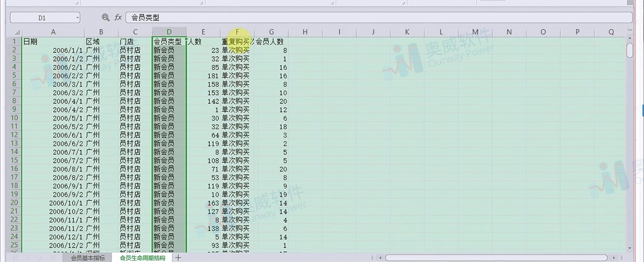
Task: Click the formula bar containing 会员类型
Action: click(x=379, y=18)
